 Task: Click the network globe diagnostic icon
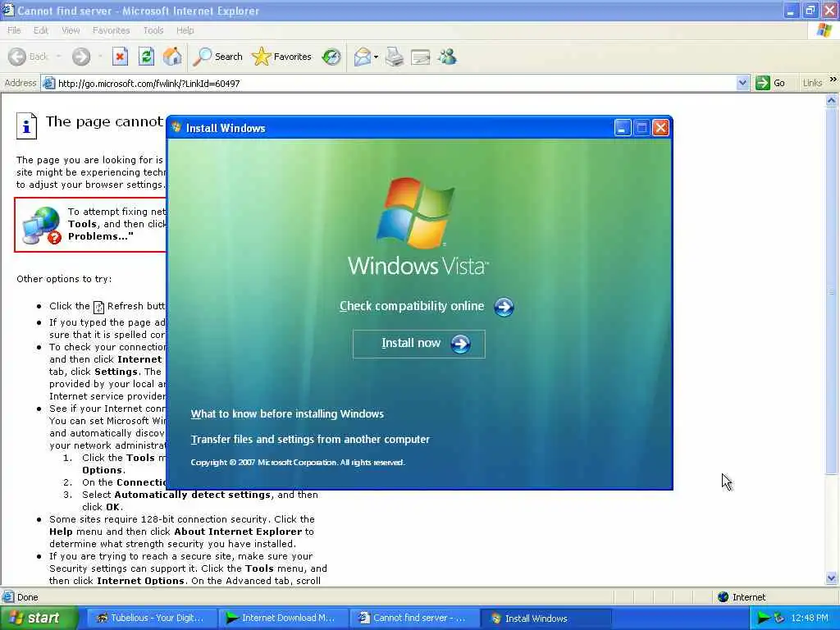[x=42, y=226]
